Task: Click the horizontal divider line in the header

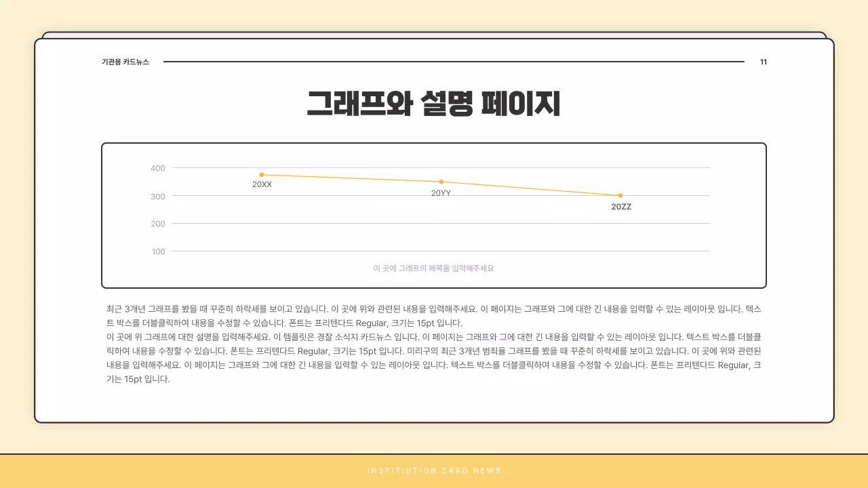Action: 454,62
